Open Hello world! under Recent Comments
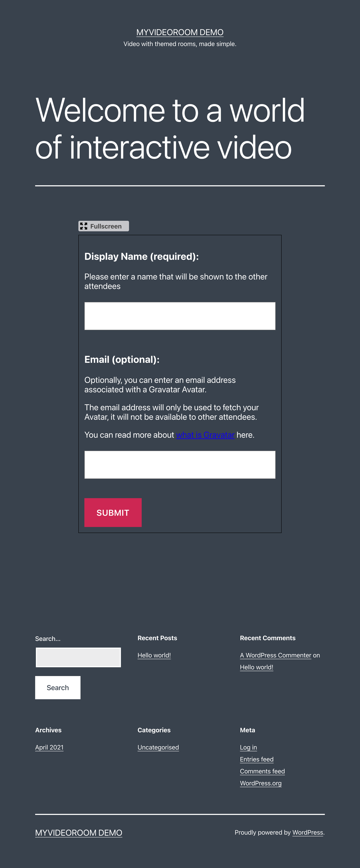This screenshot has height=868, width=360. (x=256, y=667)
